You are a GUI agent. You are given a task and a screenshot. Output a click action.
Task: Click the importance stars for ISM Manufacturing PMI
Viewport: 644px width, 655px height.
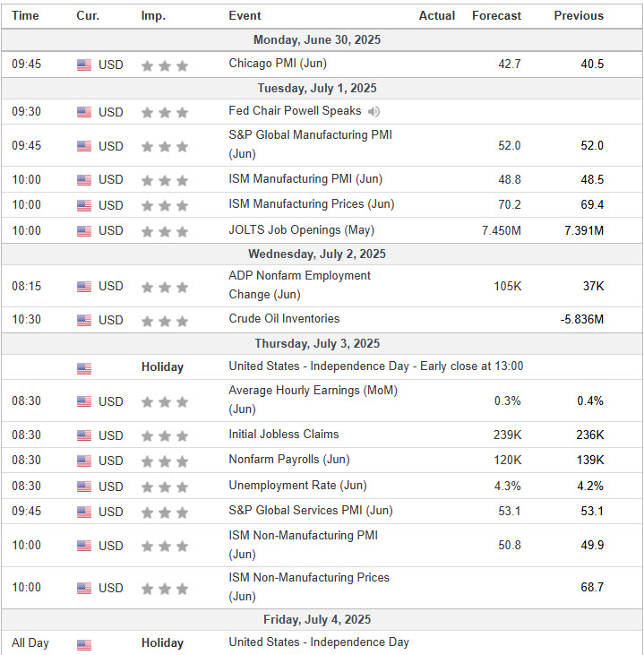(x=165, y=180)
